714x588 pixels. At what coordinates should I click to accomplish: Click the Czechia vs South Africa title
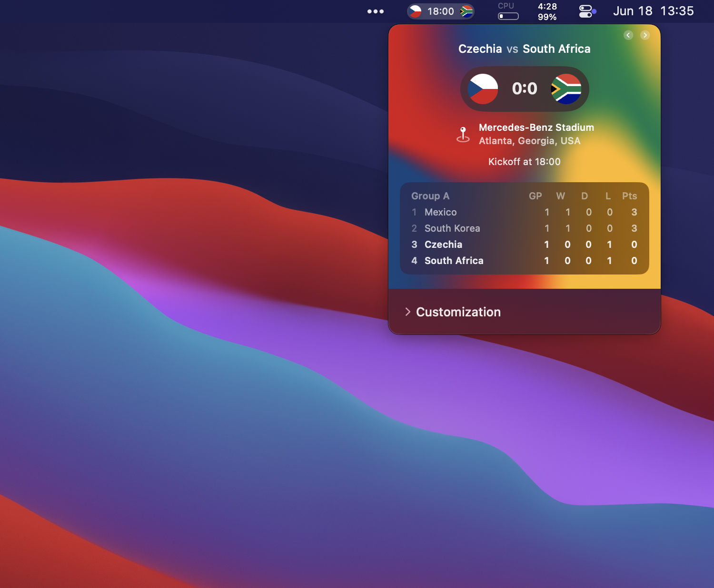click(x=525, y=49)
